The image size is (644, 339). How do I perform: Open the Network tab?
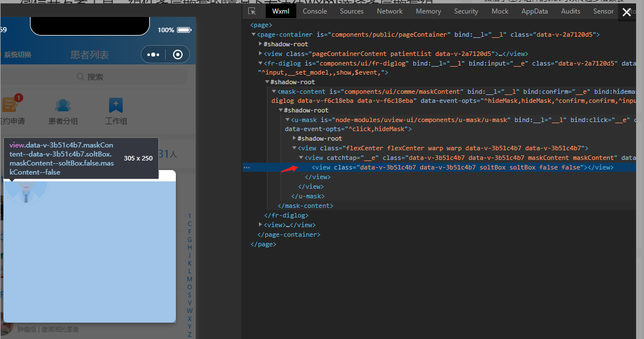pos(390,11)
